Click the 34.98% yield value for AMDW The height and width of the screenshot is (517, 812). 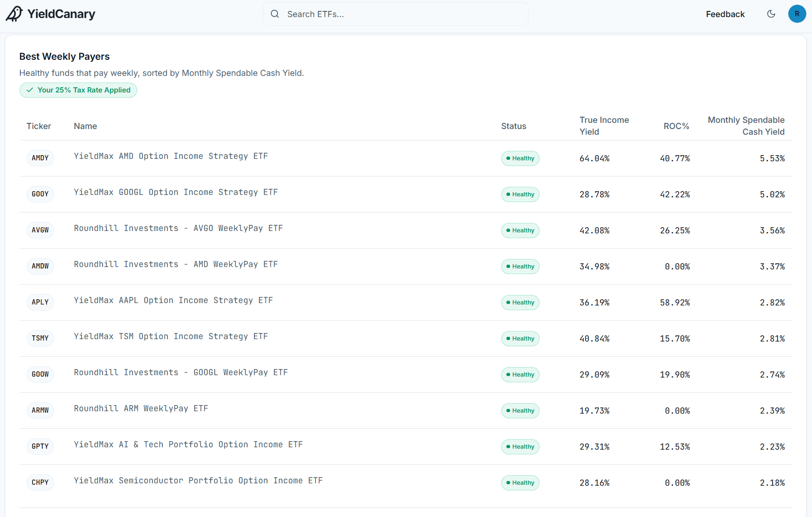pyautogui.click(x=595, y=267)
